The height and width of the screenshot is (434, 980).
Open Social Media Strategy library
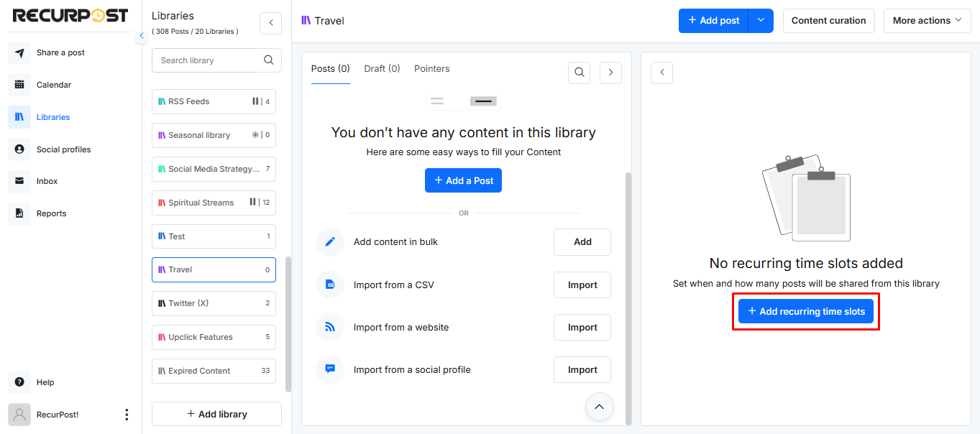[x=214, y=169]
